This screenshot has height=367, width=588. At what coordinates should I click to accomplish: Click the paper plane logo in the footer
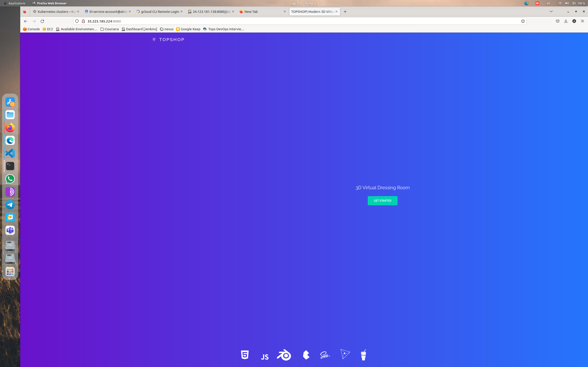click(x=345, y=354)
